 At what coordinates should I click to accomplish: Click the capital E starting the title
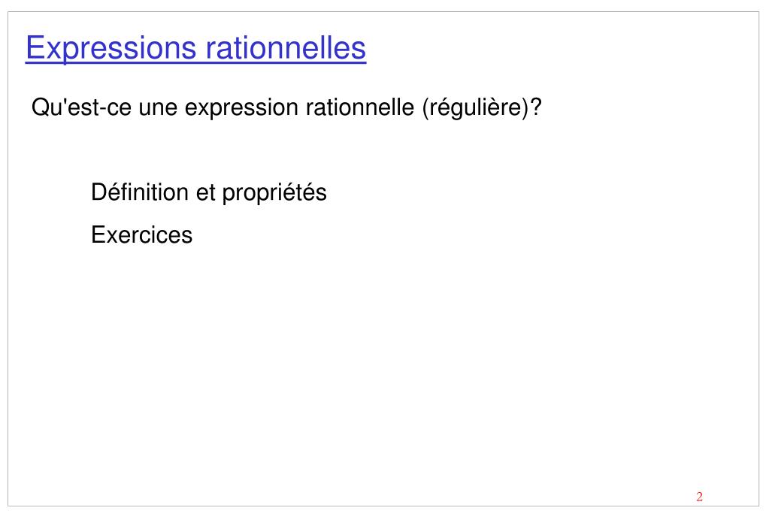[x=36, y=47]
